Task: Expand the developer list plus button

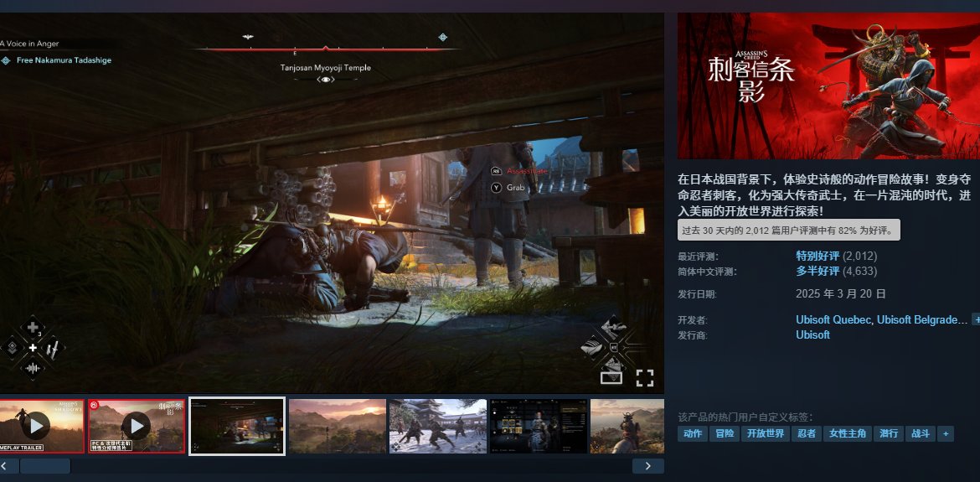Action: click(976, 319)
